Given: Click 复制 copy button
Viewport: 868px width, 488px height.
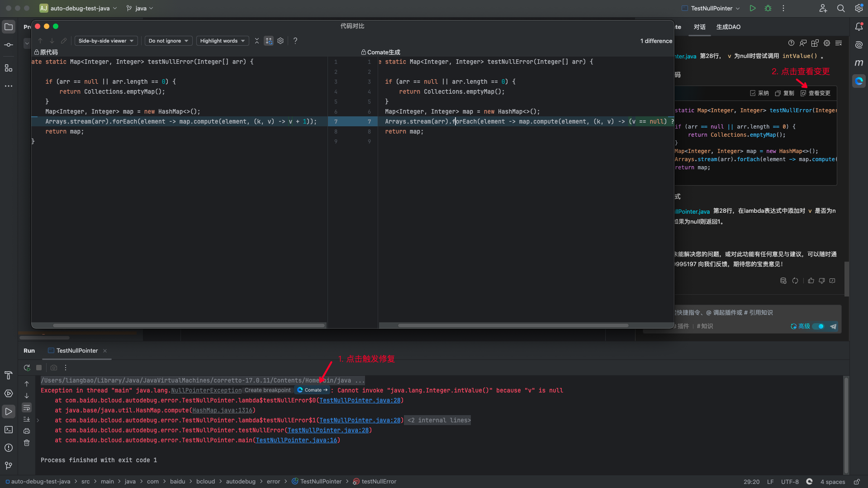Looking at the screenshot, I should (785, 93).
